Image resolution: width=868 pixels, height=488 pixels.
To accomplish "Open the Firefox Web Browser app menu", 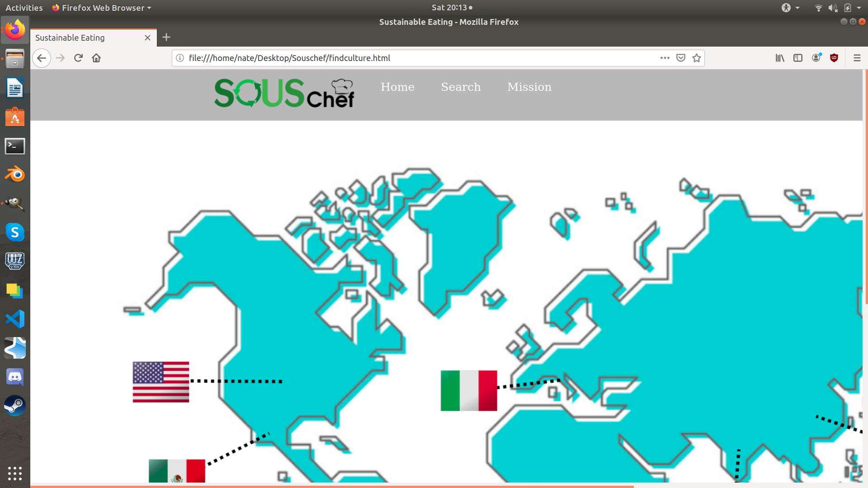I will 102,8.
